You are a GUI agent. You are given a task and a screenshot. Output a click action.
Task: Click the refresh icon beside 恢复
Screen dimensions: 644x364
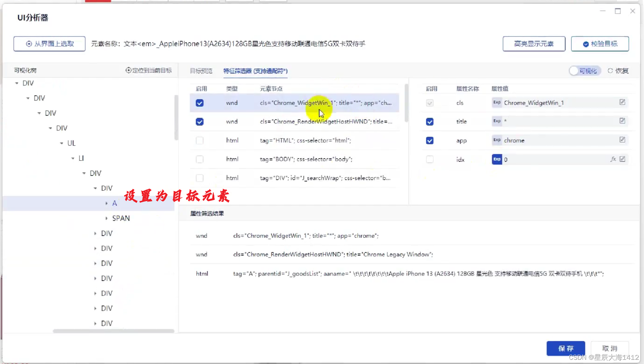611,71
